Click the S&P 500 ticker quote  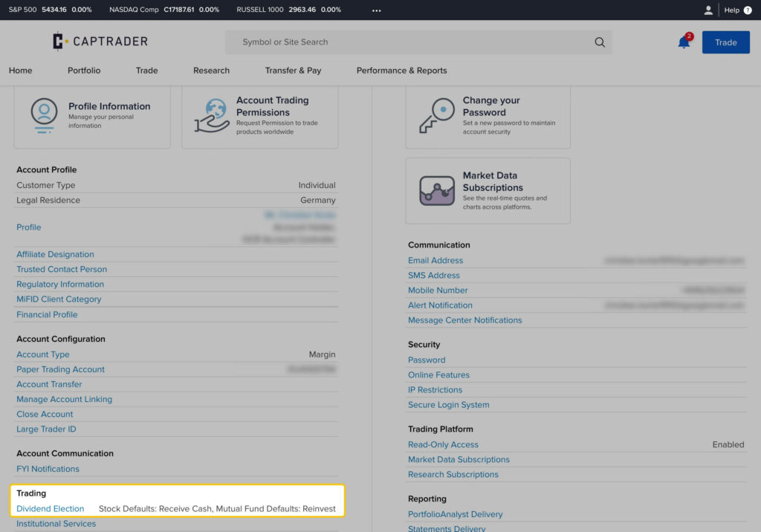tap(50, 10)
